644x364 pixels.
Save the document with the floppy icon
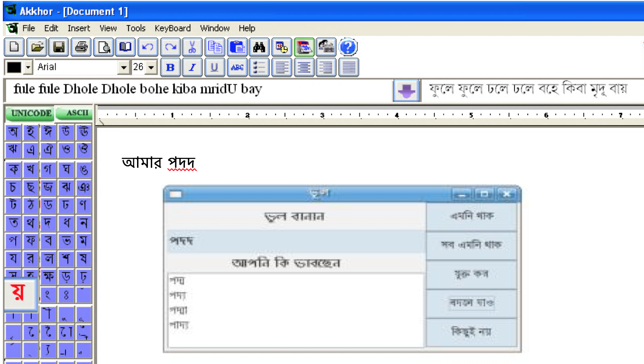59,47
